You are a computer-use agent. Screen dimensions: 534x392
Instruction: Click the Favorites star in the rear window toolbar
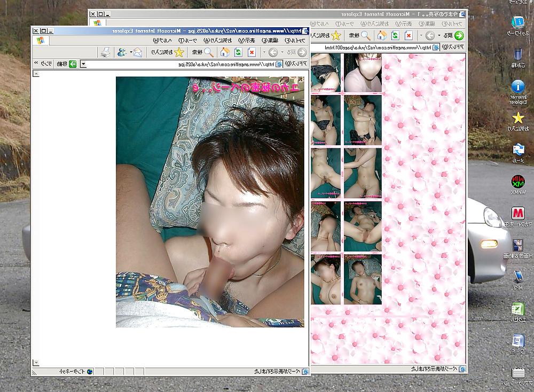336,35
